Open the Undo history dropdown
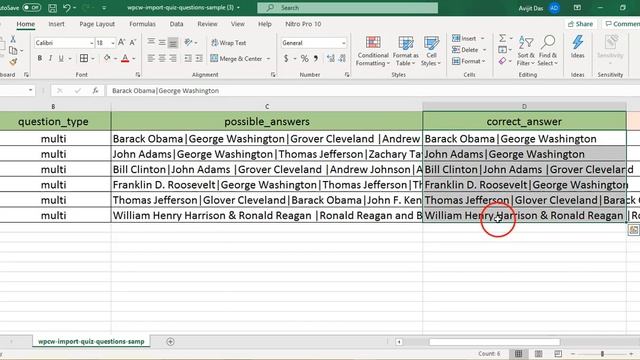Image resolution: width=640 pixels, height=360 pixels. (x=75, y=8)
